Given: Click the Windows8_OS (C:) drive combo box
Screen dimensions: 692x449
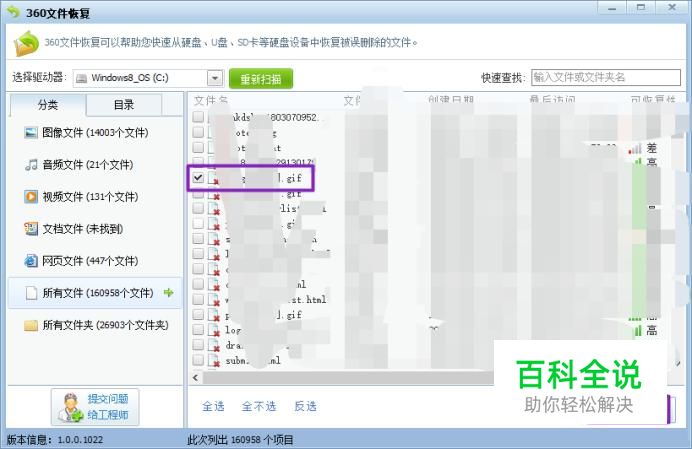Looking at the screenshot, I should click(x=148, y=78).
